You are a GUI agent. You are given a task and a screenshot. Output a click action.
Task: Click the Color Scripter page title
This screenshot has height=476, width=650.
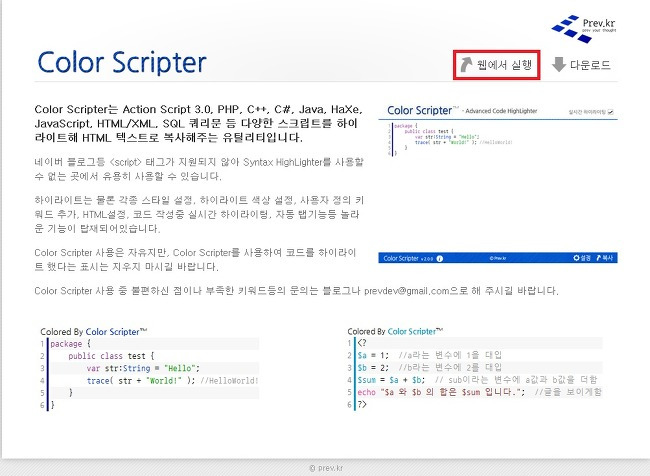tap(122, 62)
